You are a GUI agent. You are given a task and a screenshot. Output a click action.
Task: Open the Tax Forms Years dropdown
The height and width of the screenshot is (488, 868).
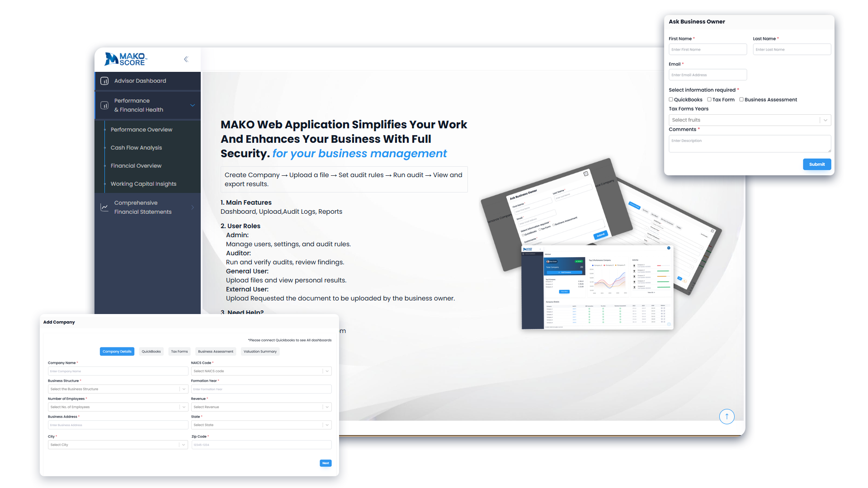(x=750, y=120)
